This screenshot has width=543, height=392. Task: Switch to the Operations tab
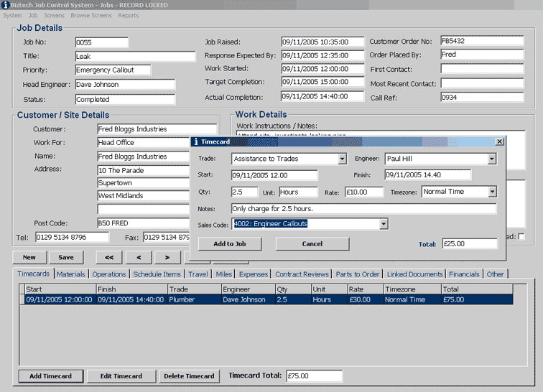click(x=109, y=274)
